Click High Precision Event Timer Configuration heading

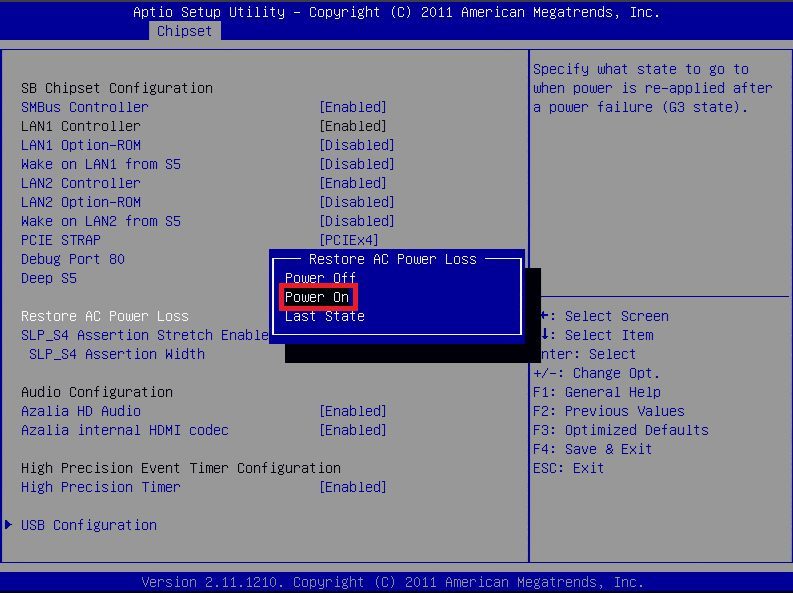181,468
